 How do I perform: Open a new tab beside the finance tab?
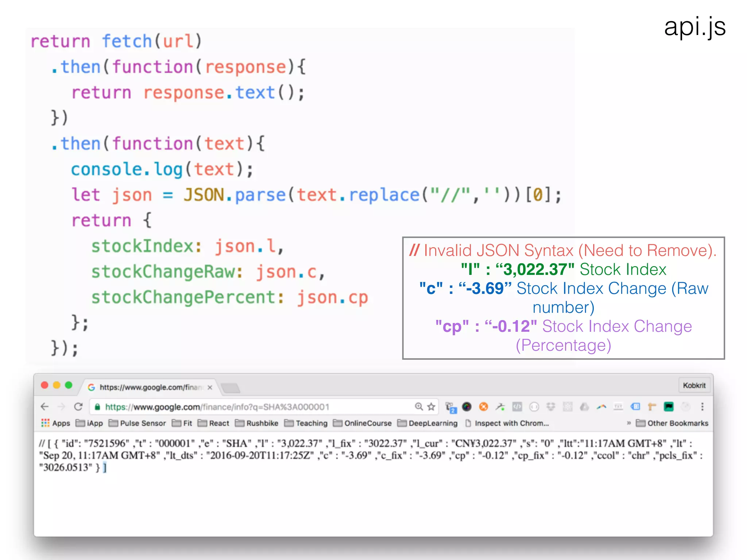(x=231, y=388)
